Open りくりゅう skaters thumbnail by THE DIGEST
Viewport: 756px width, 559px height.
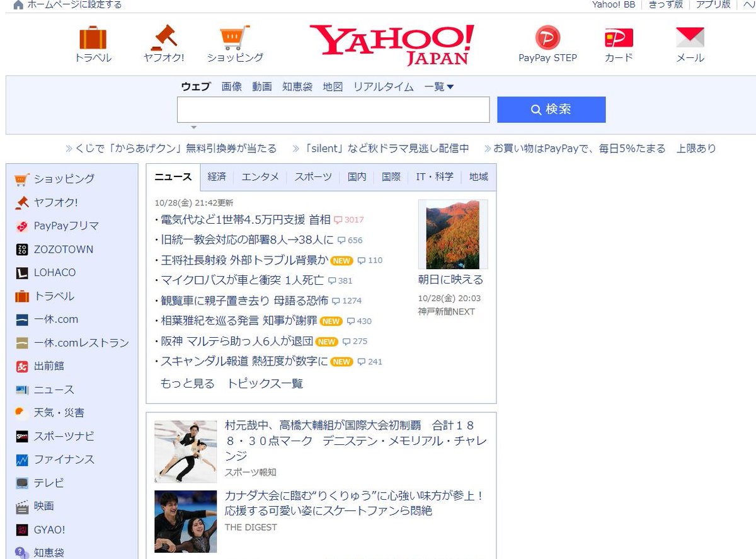[185, 522]
